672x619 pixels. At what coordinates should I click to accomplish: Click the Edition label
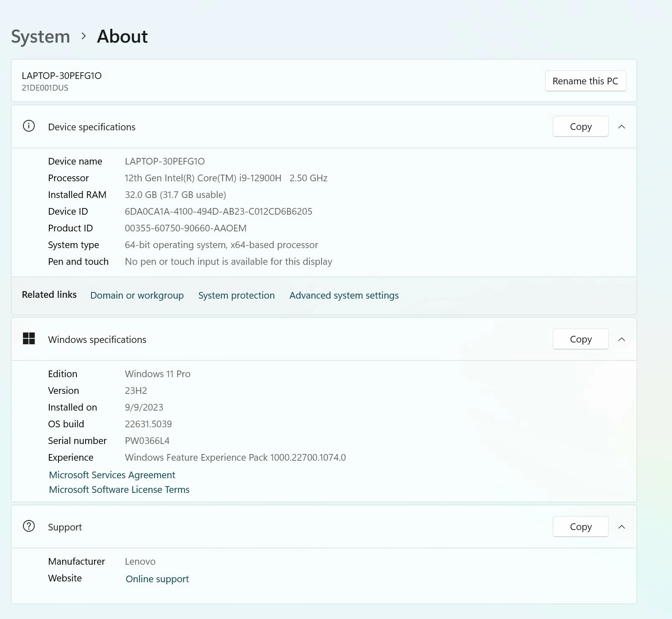point(63,374)
